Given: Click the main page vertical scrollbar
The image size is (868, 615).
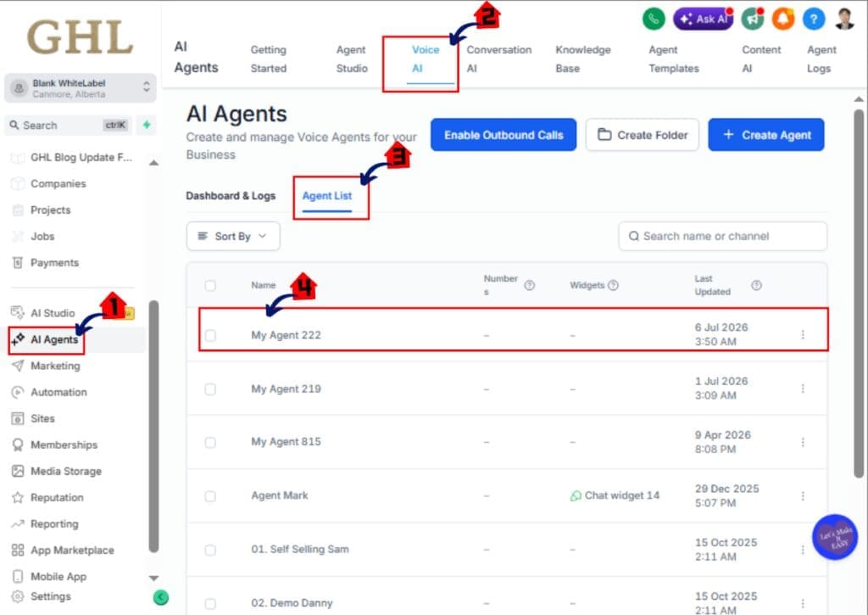Looking at the screenshot, I should tap(859, 294).
